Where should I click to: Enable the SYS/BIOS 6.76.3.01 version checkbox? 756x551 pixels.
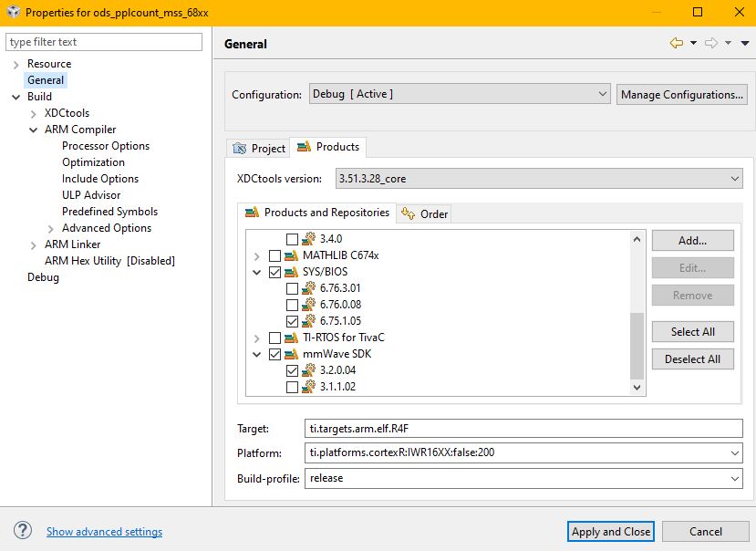pos(292,288)
